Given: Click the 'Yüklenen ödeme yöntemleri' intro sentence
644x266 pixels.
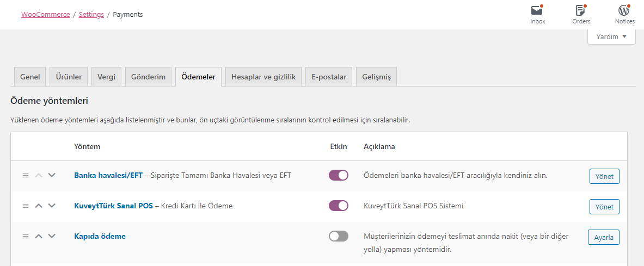Looking at the screenshot, I should click(x=210, y=121).
